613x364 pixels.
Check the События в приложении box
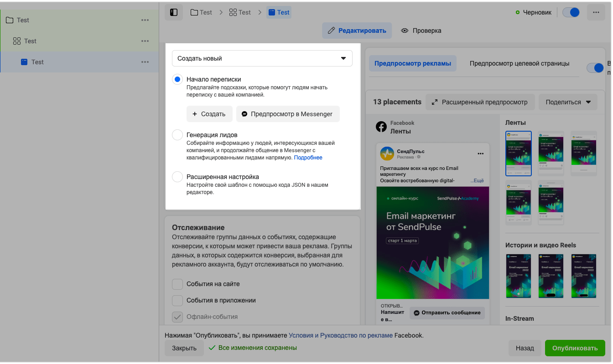(x=177, y=301)
